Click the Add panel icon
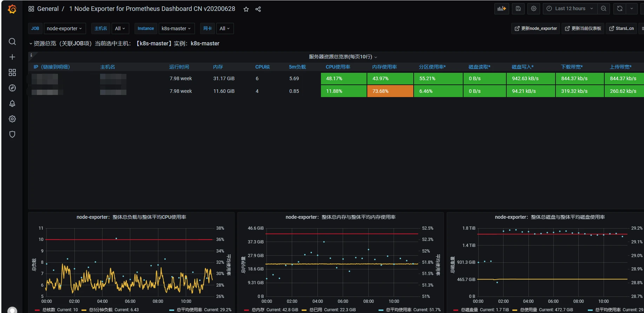The height and width of the screenshot is (313, 644). pos(502,9)
